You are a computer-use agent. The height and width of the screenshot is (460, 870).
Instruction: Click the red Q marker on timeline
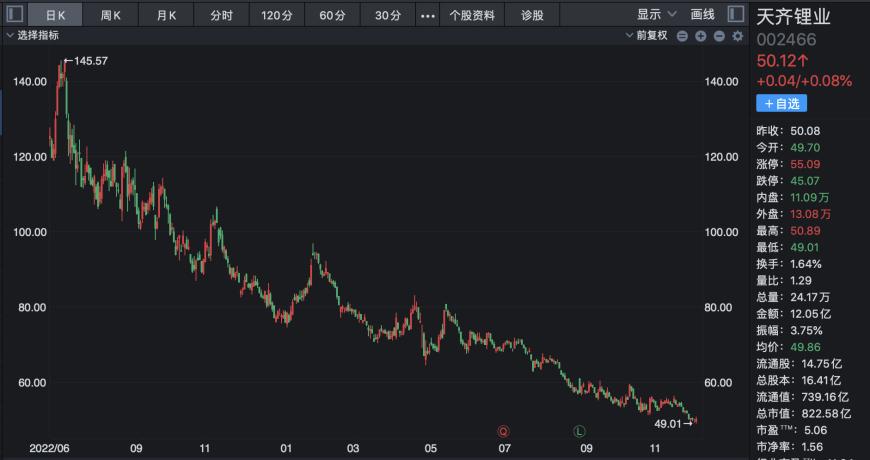tap(504, 431)
